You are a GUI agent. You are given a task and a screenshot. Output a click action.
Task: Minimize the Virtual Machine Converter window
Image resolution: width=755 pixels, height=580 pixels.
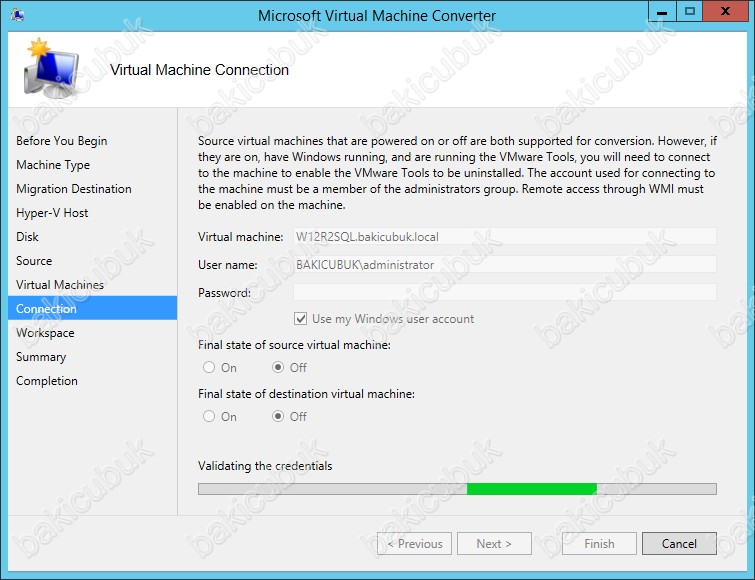[663, 11]
